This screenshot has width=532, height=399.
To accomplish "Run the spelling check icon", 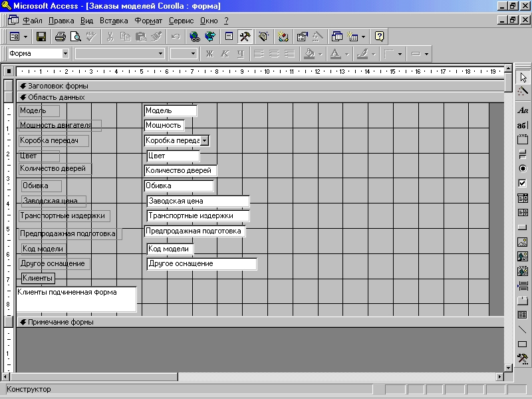I will point(90,37).
